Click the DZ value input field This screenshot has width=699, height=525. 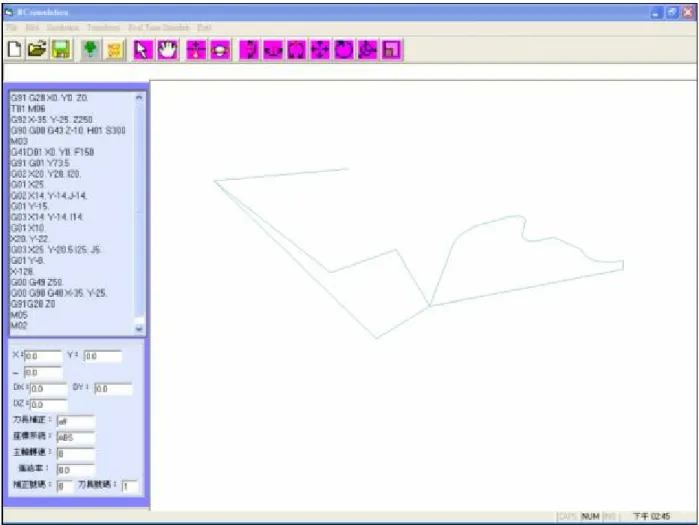(x=49, y=405)
